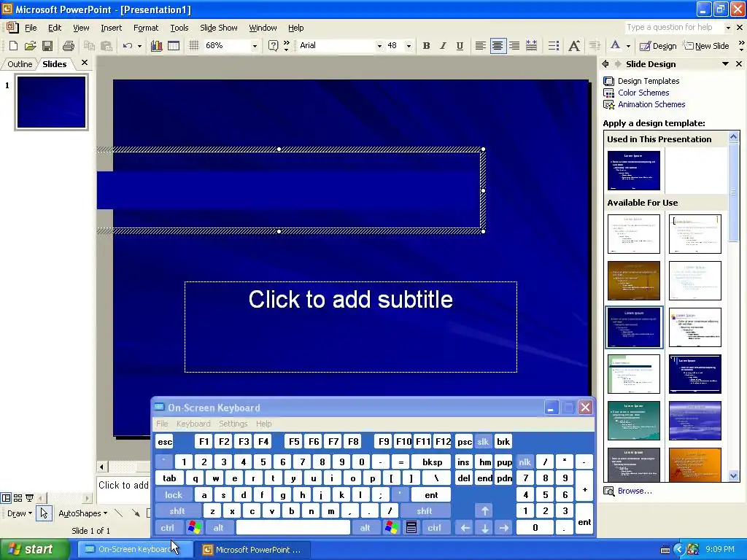Choose the Select Objects arrow tool

point(44,513)
